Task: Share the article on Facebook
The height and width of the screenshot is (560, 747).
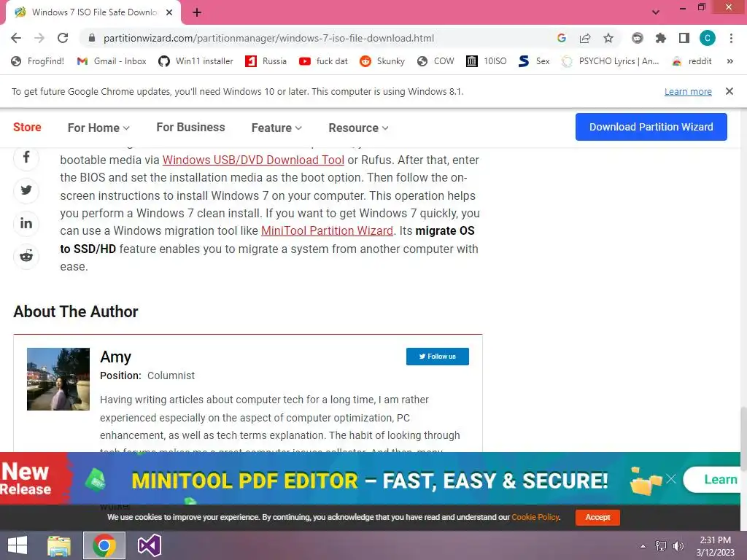Action: coord(26,157)
